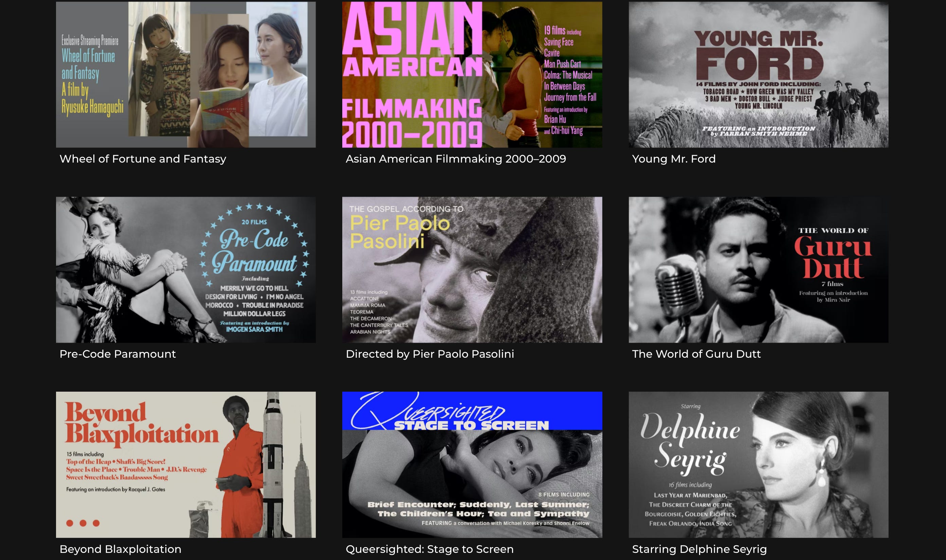Follow the 'Young Mr. Ford' title link
The image size is (946, 560).
pos(673,159)
